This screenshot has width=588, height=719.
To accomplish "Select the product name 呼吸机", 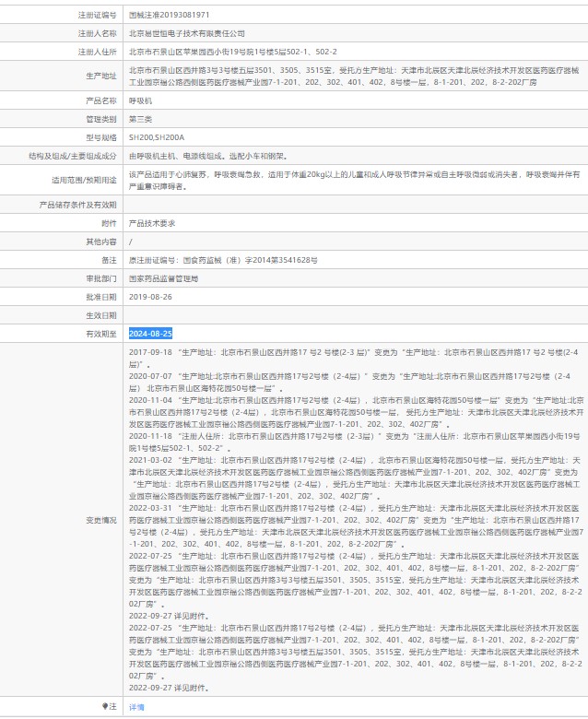I will pos(140,100).
